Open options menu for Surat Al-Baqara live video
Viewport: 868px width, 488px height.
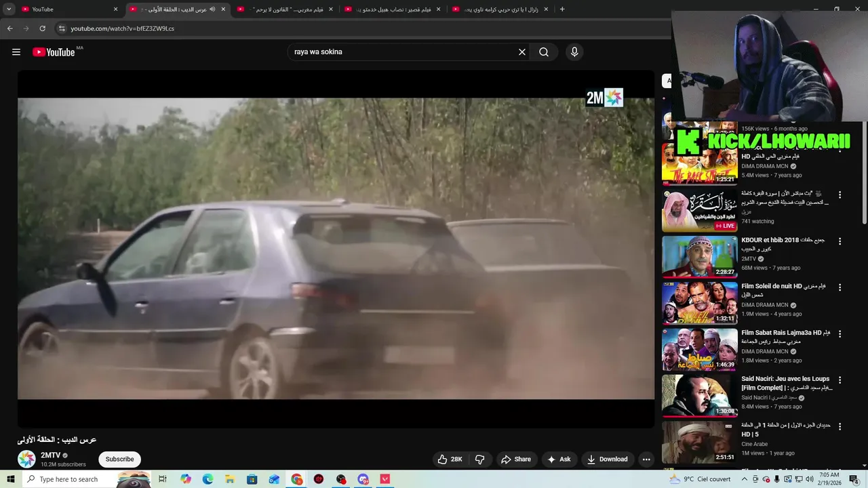(840, 195)
